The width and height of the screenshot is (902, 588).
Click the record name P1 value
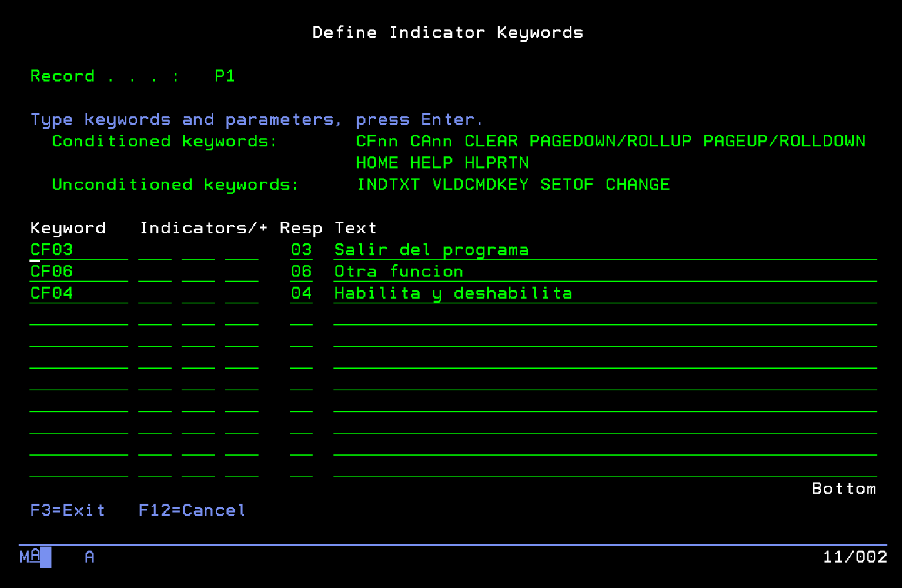224,76
